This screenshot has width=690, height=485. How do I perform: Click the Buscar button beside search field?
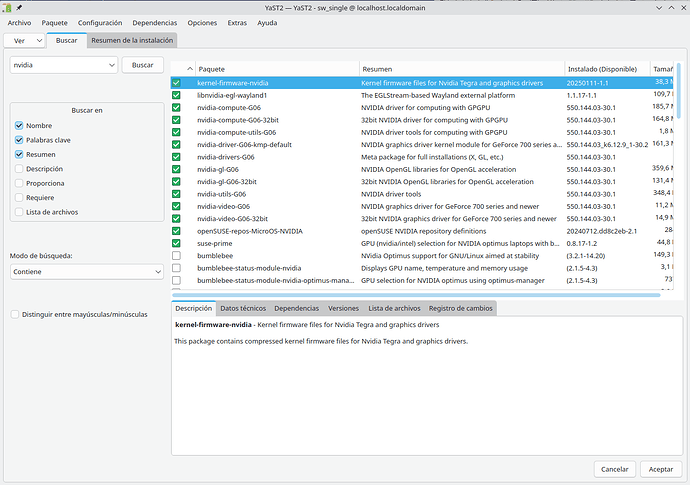(143, 64)
